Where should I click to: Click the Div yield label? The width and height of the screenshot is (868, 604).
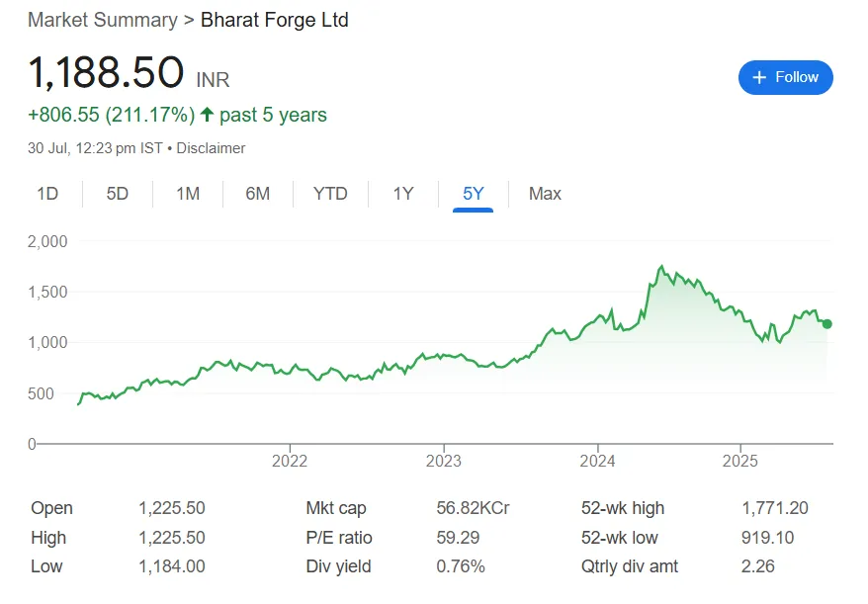338,566
